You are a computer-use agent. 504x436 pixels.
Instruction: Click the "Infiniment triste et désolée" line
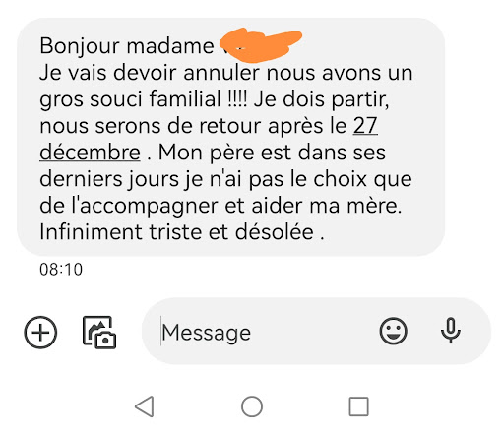(x=182, y=232)
